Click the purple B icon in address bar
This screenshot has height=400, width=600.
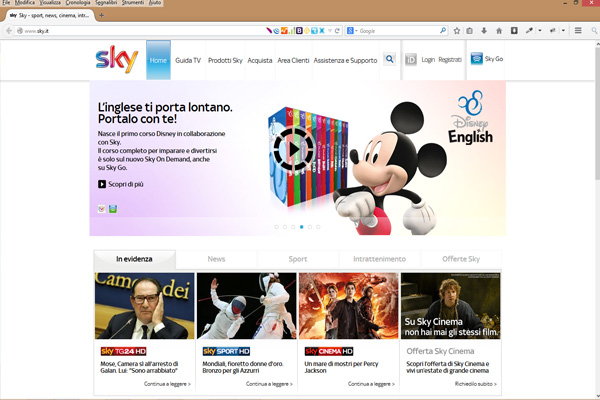tap(299, 31)
